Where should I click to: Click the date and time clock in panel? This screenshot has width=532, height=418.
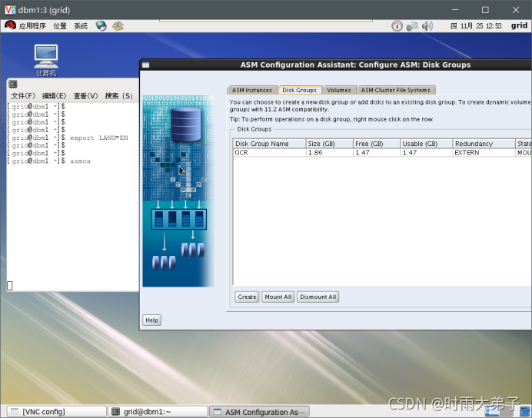(x=476, y=26)
